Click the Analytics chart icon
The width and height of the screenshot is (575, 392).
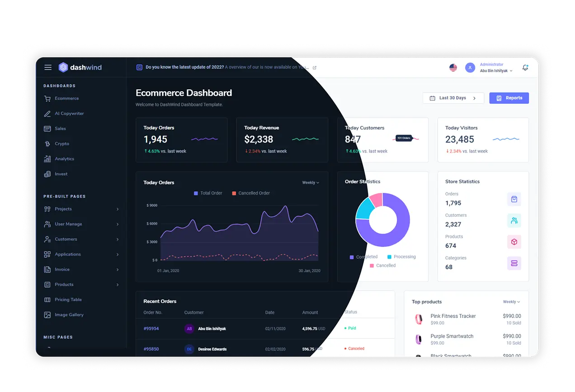pos(47,159)
